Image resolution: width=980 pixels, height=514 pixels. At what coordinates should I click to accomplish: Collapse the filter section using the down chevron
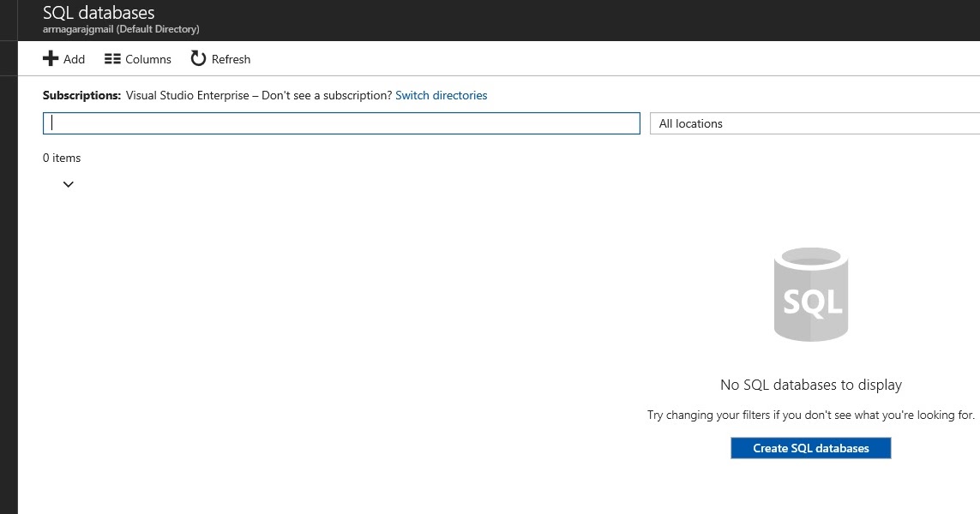point(68,183)
